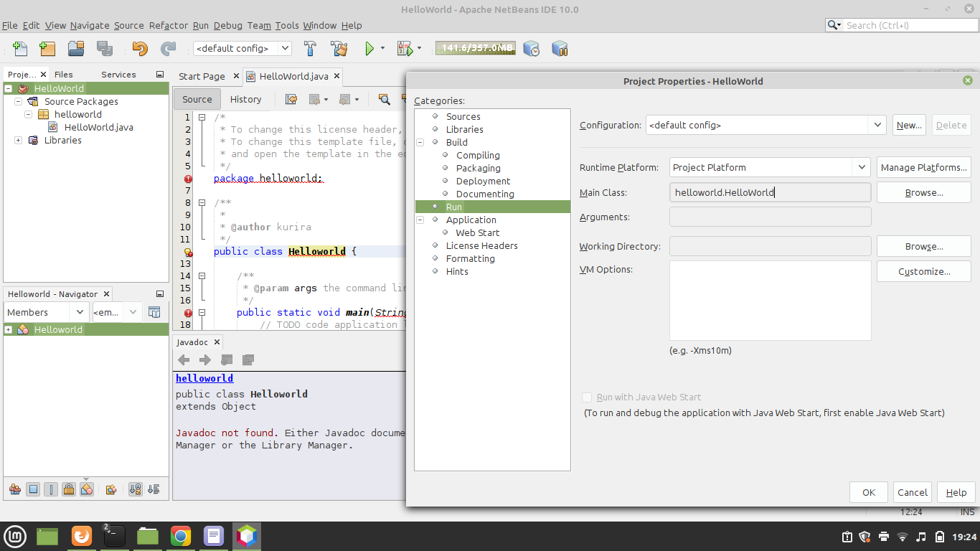Click the Manage Platforms button
Image resolution: width=980 pixels, height=551 pixels.
924,167
